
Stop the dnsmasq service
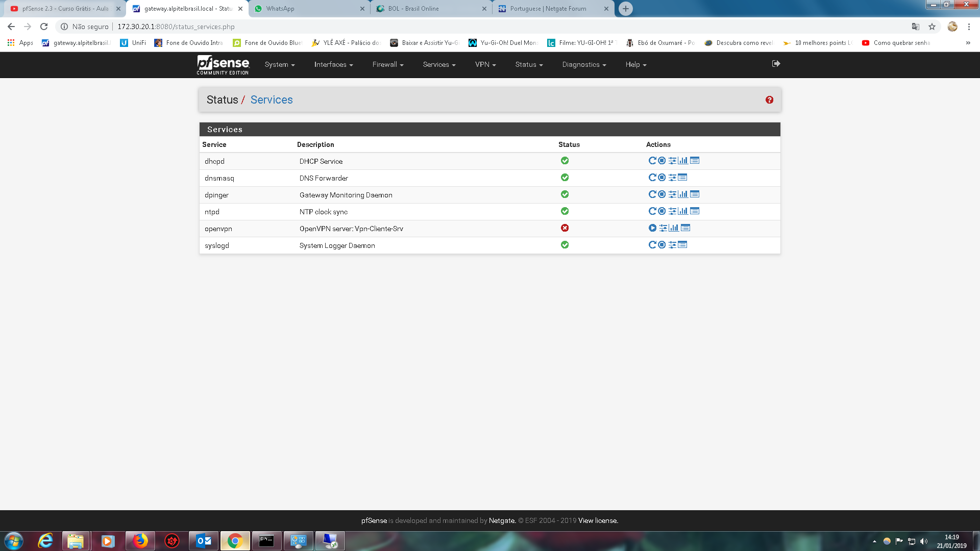[661, 178]
